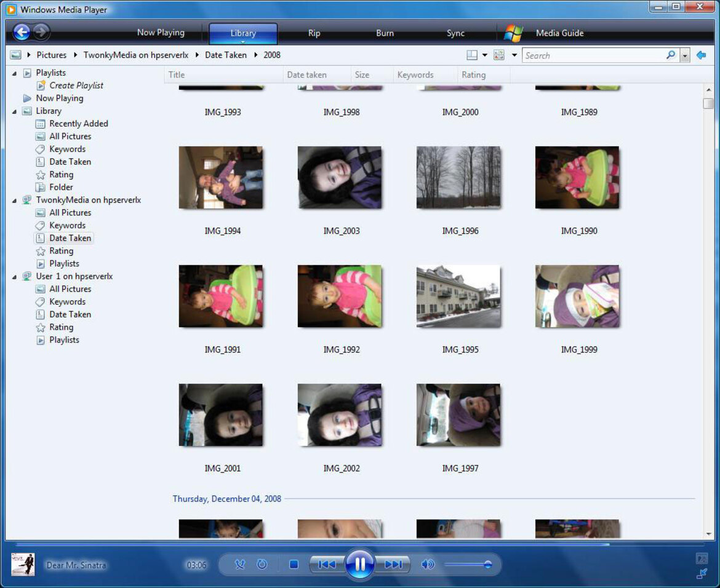Click the User 1 on hpserverlx network icon
Image resolution: width=720 pixels, height=588 pixels.
(27, 276)
